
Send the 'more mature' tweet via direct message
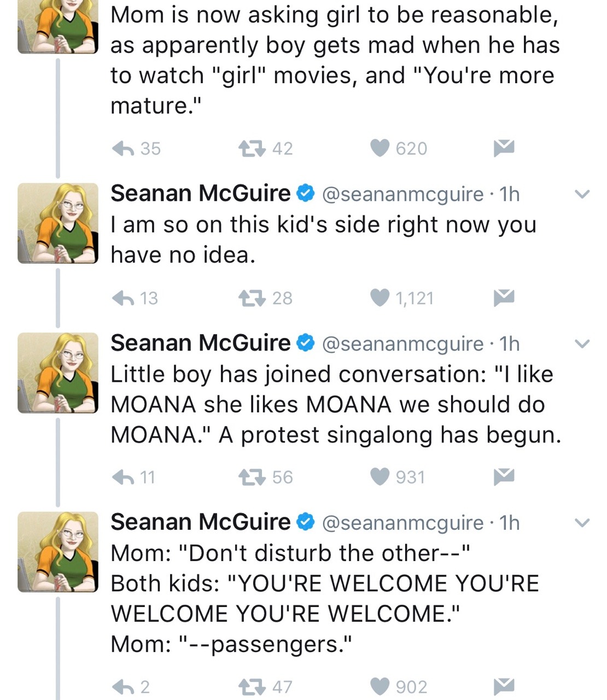click(504, 148)
